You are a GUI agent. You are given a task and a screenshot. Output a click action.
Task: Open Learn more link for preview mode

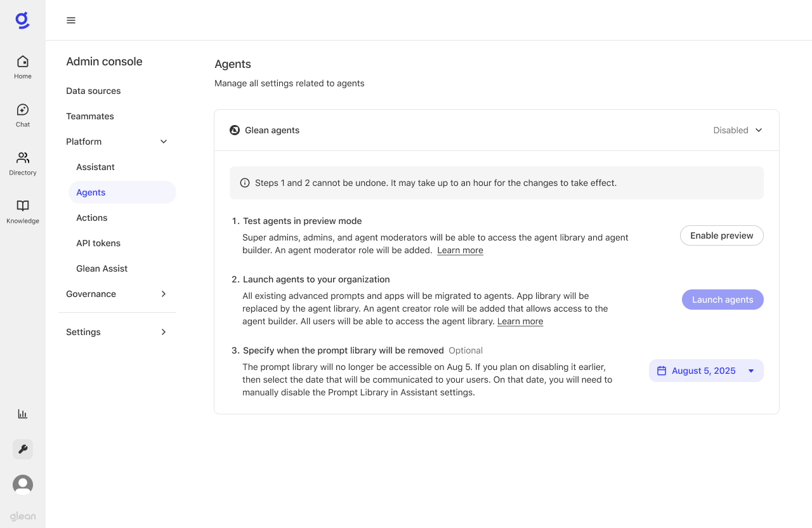click(460, 250)
